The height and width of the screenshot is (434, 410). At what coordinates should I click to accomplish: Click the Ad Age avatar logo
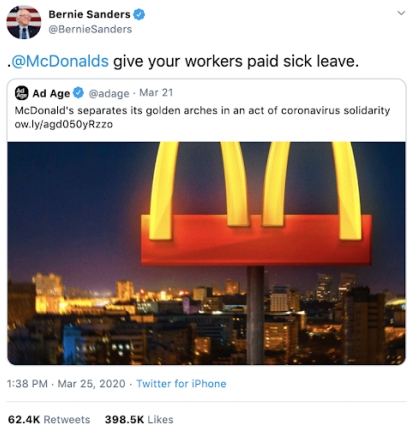click(x=22, y=93)
